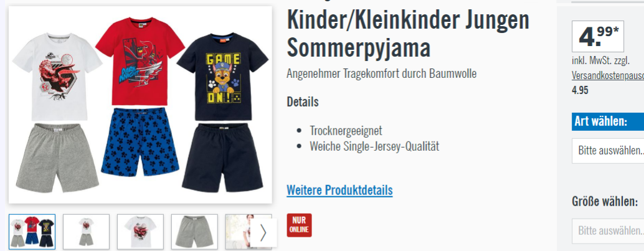Expand the Größe wählen dropdown
This screenshot has height=251, width=644.
tap(608, 231)
